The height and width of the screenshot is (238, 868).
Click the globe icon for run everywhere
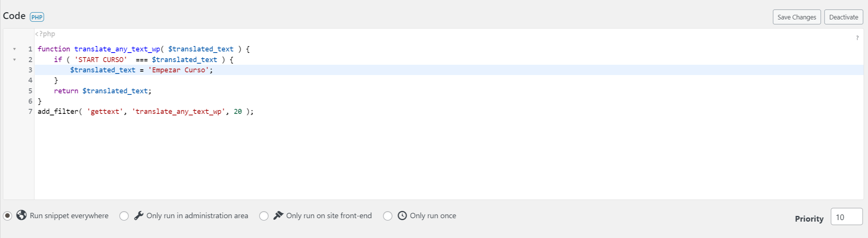(x=22, y=215)
